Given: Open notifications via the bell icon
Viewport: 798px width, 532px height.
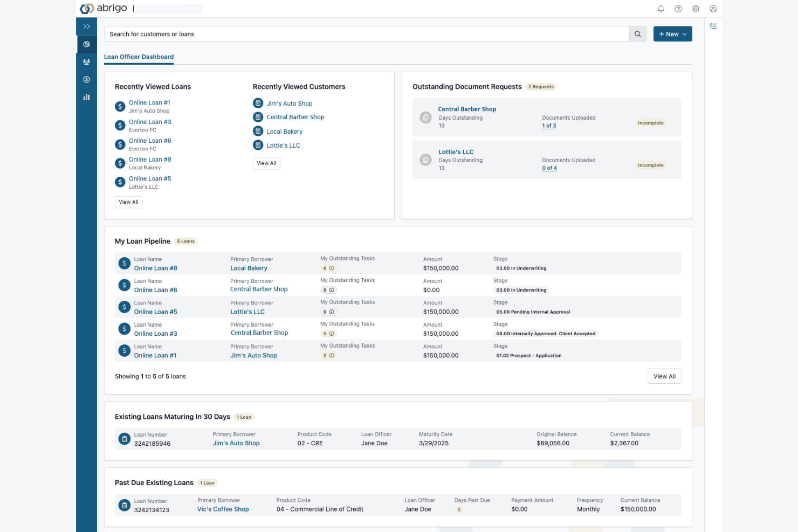Looking at the screenshot, I should tap(660, 9).
